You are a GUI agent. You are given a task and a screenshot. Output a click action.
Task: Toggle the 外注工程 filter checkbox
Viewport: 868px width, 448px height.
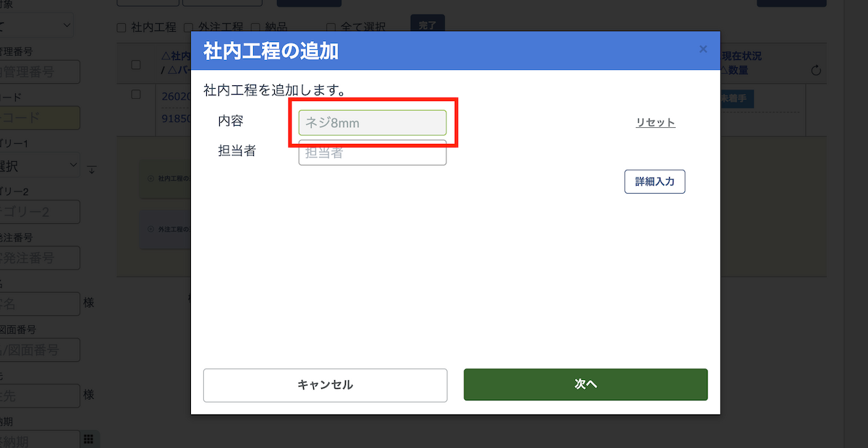tap(188, 27)
